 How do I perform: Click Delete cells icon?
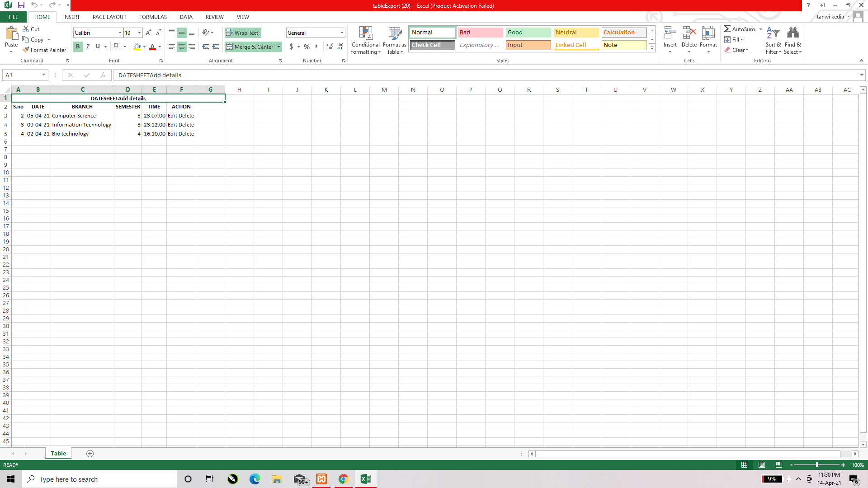click(x=689, y=33)
